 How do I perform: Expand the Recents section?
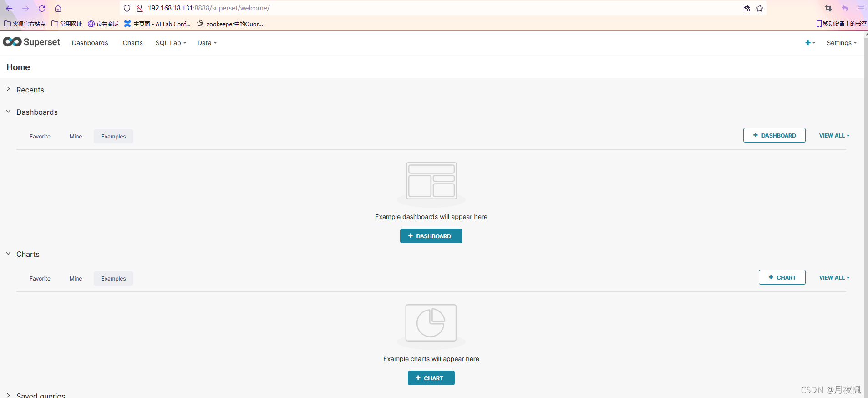point(8,89)
